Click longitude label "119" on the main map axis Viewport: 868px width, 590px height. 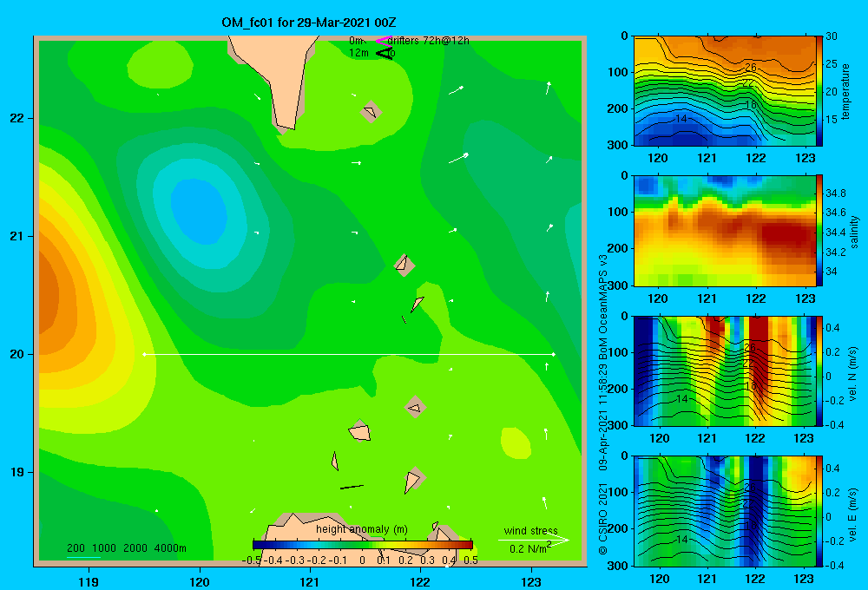(89, 581)
